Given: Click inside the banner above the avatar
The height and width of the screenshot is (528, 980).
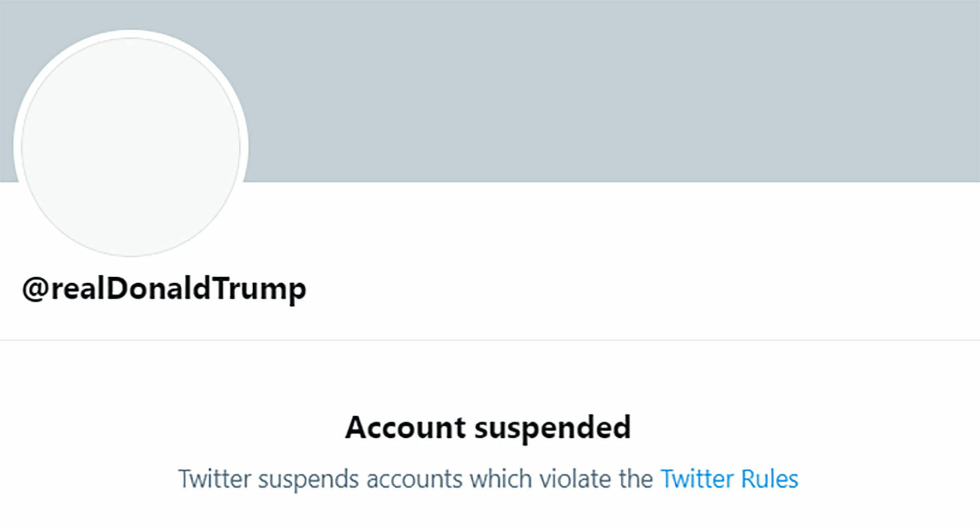Looking at the screenshot, I should coord(132,15).
